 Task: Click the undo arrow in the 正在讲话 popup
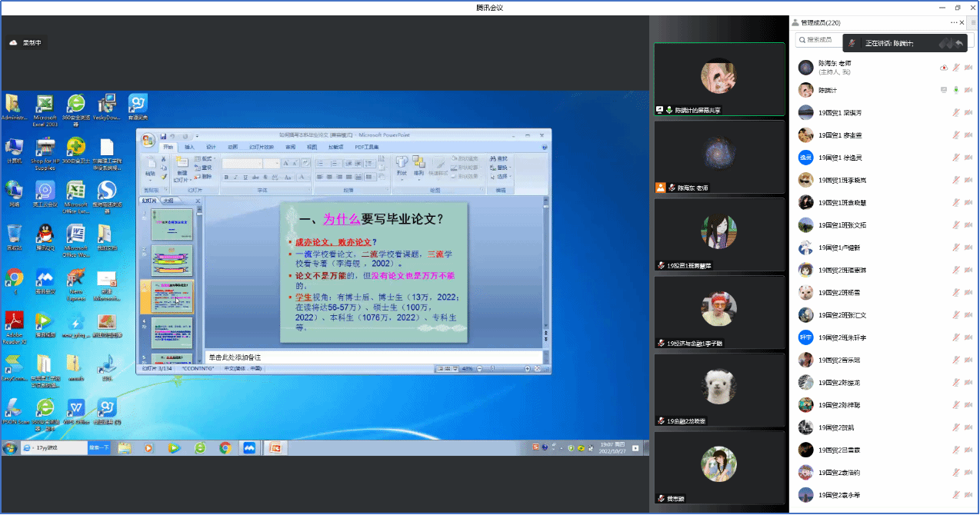[958, 43]
